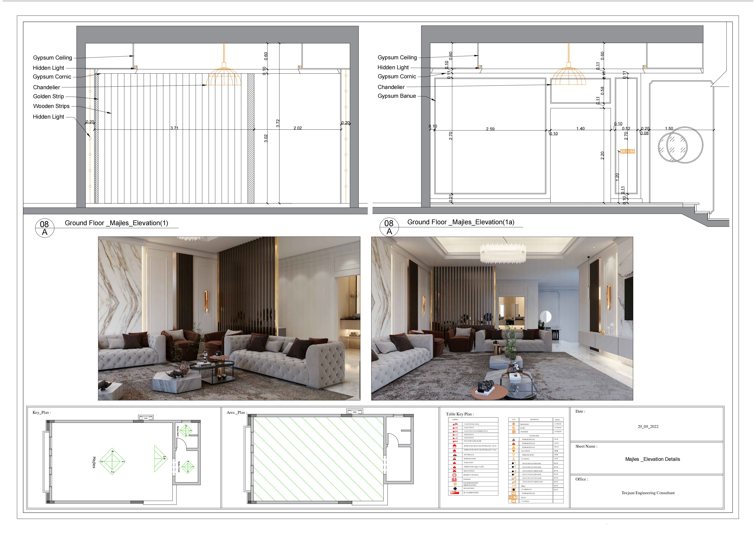Click the right Majles render with chandelier
Screen dimensions: 756x534
click(x=502, y=318)
